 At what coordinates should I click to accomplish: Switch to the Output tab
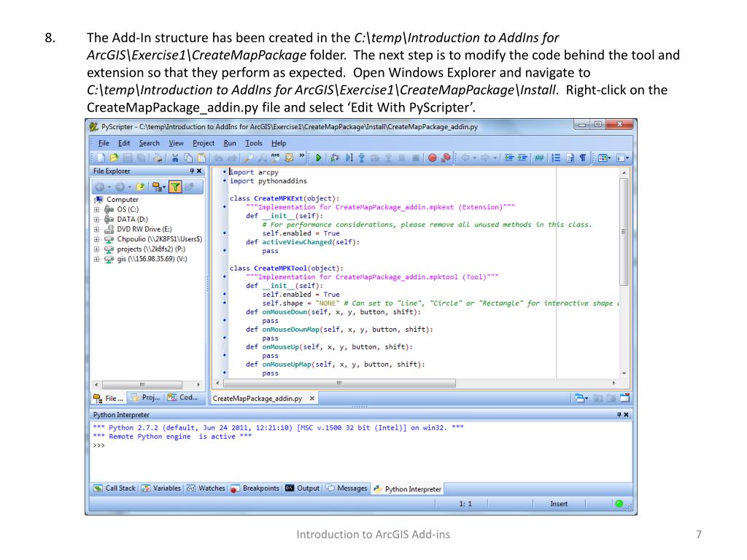pos(303,488)
